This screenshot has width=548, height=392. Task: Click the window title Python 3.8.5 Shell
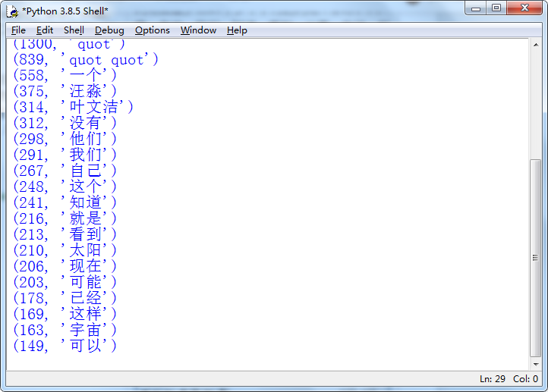(x=65, y=11)
